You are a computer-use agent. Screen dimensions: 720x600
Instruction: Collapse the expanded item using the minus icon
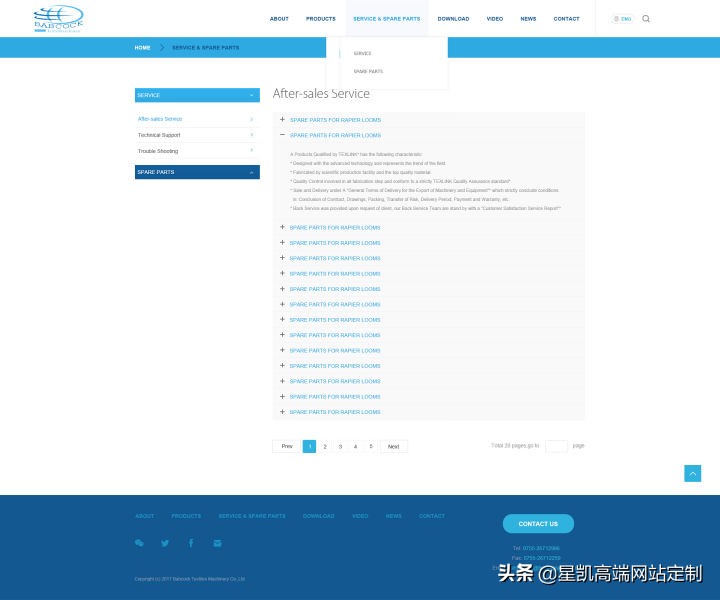[x=282, y=135]
